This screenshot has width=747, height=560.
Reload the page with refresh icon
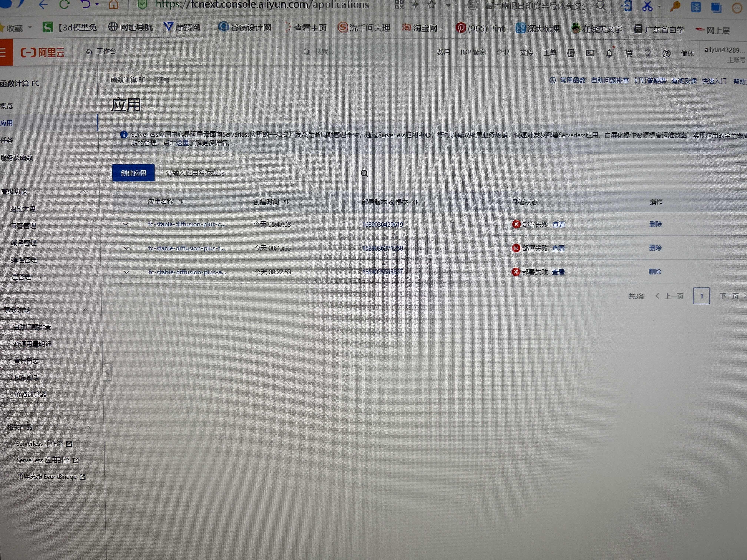click(x=64, y=4)
